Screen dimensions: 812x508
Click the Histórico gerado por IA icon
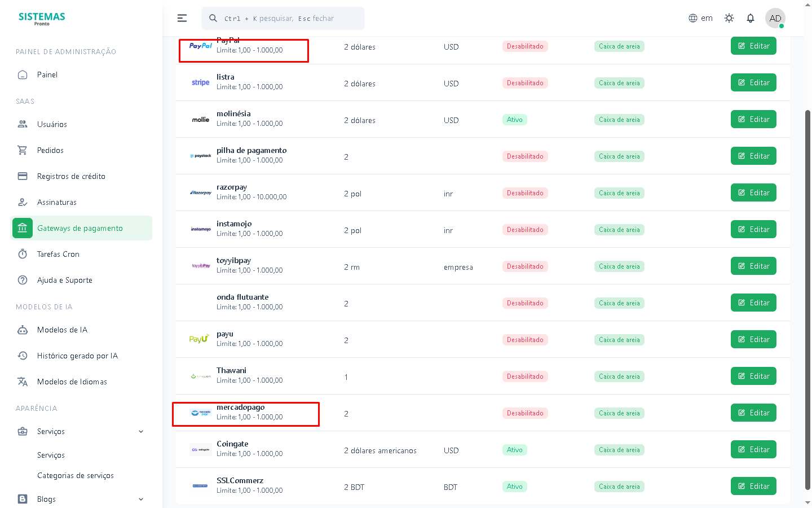coord(23,356)
